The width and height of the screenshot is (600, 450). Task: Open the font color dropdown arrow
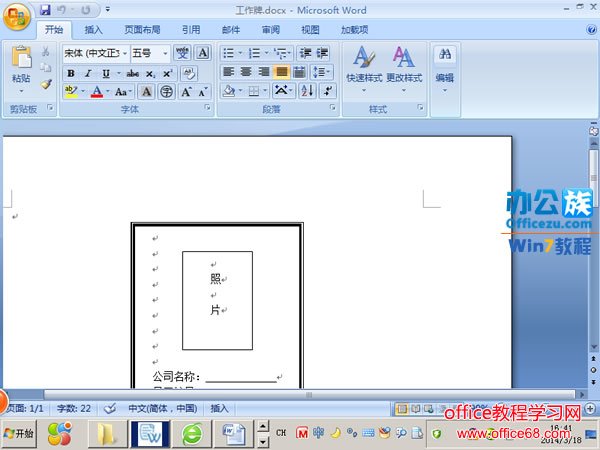click(108, 91)
